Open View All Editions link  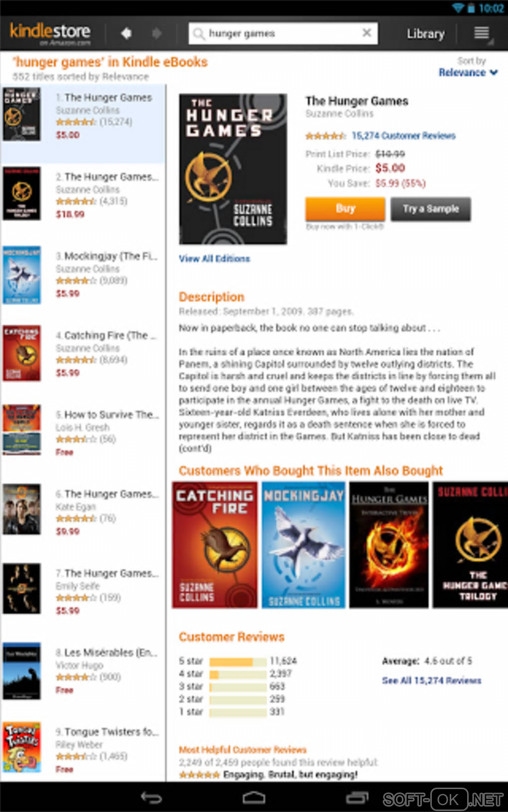pyautogui.click(x=214, y=259)
